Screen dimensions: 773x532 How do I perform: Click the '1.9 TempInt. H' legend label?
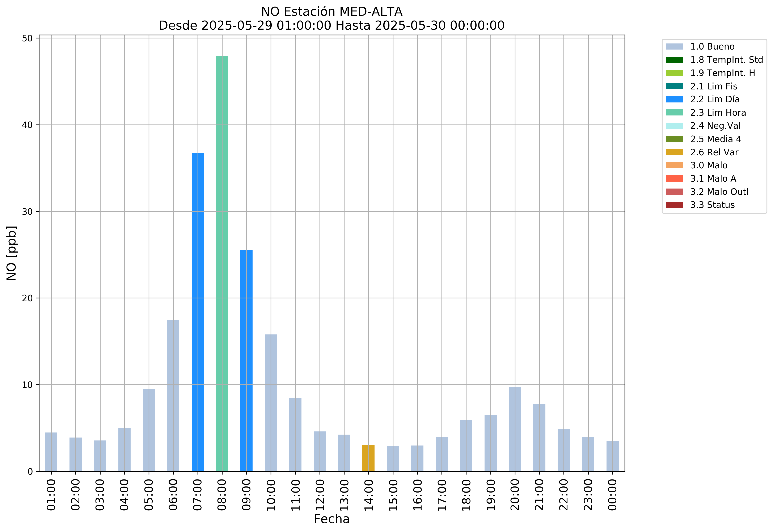click(x=723, y=73)
